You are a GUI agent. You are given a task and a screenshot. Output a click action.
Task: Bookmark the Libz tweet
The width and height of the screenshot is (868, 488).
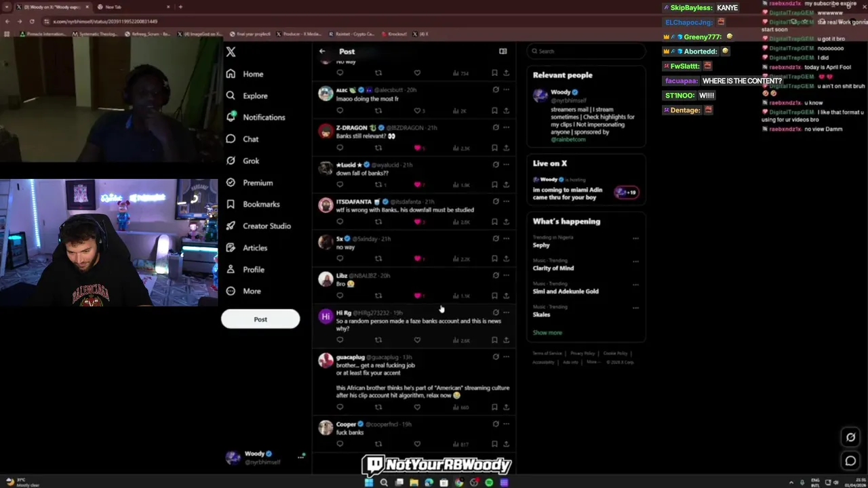tap(494, 296)
